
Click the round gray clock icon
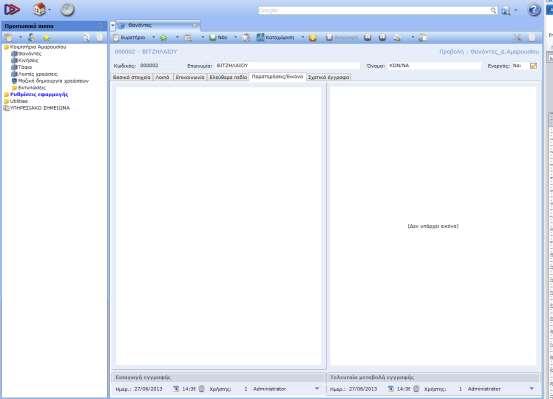[67, 10]
